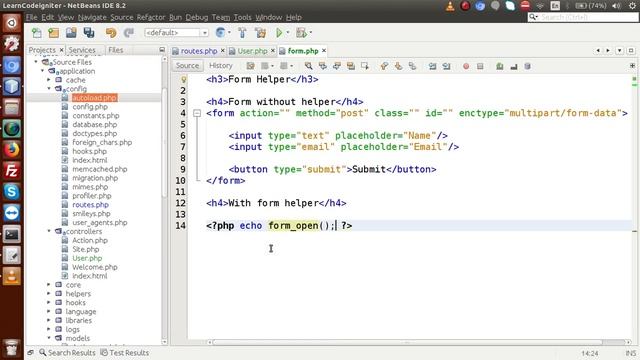Click the Last Edit icon in editor toolbar
Viewport: 640px width, 360px height.
pos(250,66)
